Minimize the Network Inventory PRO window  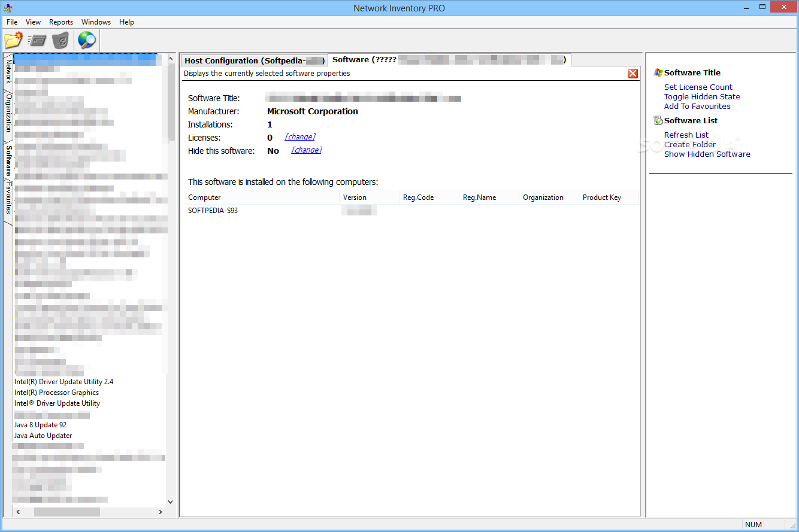coord(746,7)
